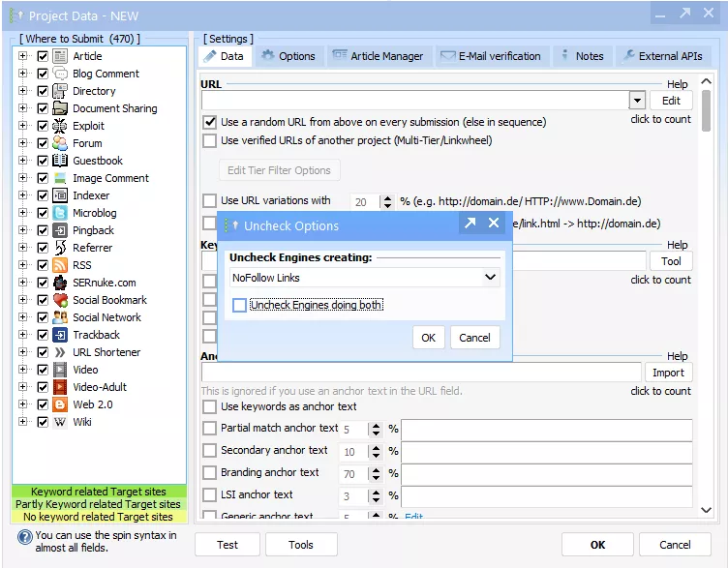This screenshot has height=568, width=728.
Task: Click the Document Sharing folder icon
Action: pyautogui.click(x=60, y=108)
